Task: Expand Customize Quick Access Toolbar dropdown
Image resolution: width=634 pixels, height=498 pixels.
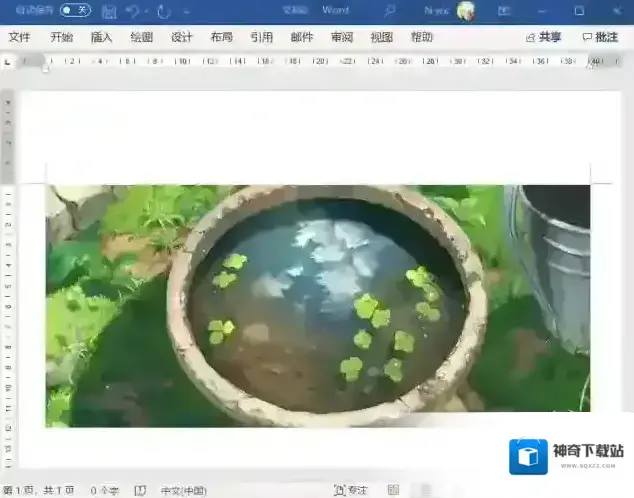Action: [x=187, y=11]
